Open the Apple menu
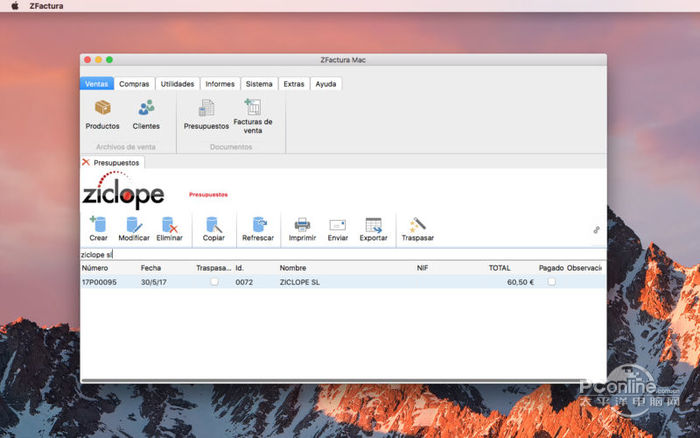Image resolution: width=700 pixels, height=438 pixels. pos(11,6)
